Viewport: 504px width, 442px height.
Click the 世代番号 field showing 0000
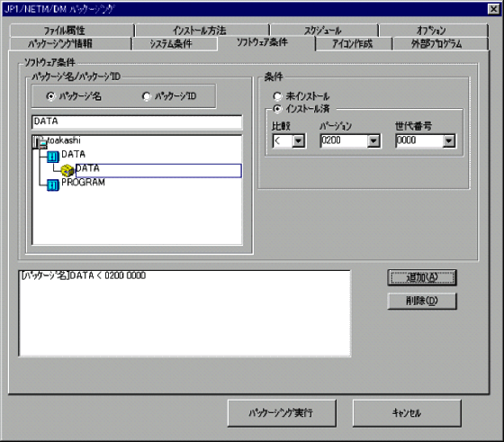419,140
